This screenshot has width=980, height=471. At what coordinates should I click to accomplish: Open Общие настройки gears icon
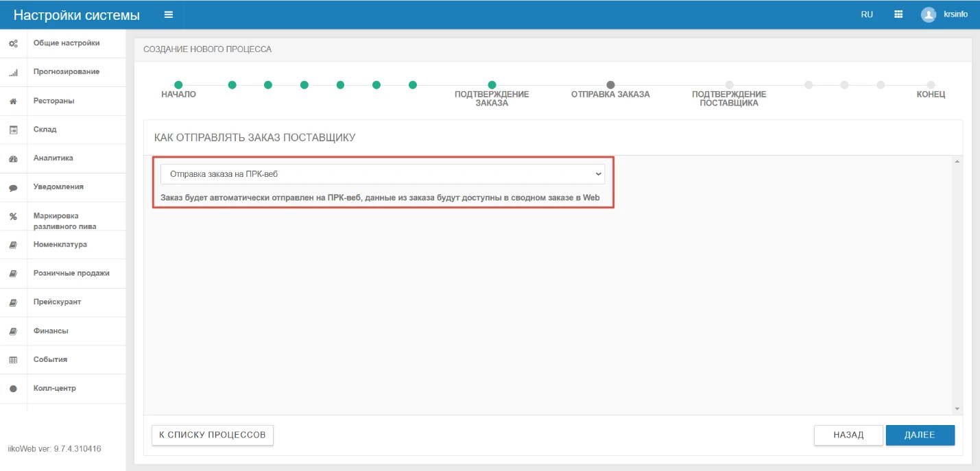pos(13,43)
